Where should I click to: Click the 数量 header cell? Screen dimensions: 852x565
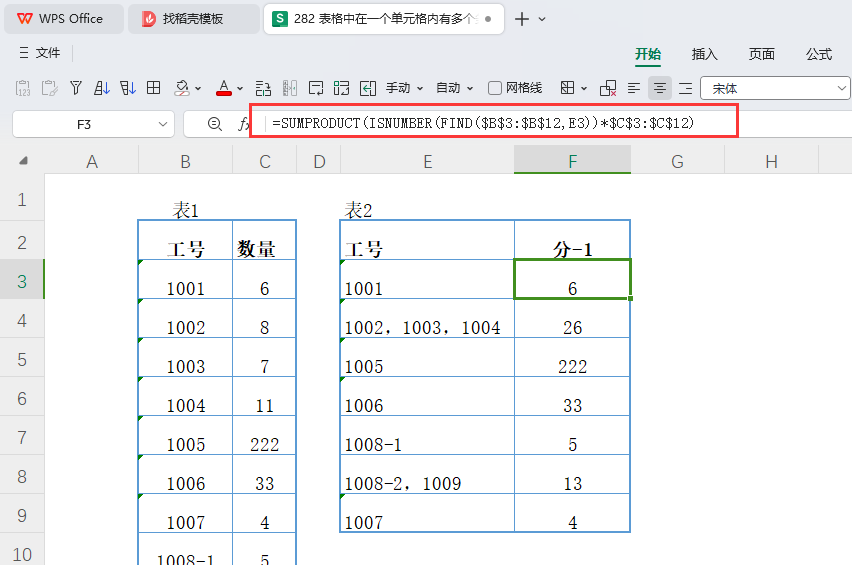coord(264,240)
